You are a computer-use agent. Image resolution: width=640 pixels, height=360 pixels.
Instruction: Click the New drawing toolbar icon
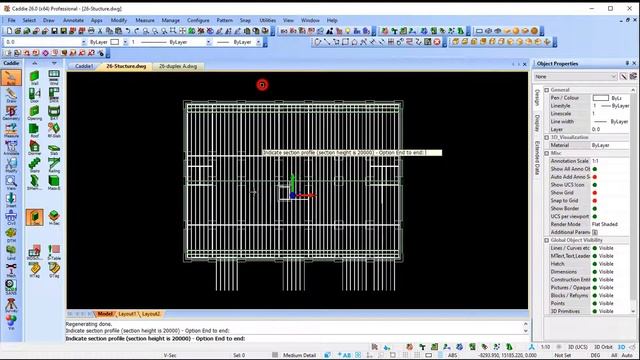9,31
